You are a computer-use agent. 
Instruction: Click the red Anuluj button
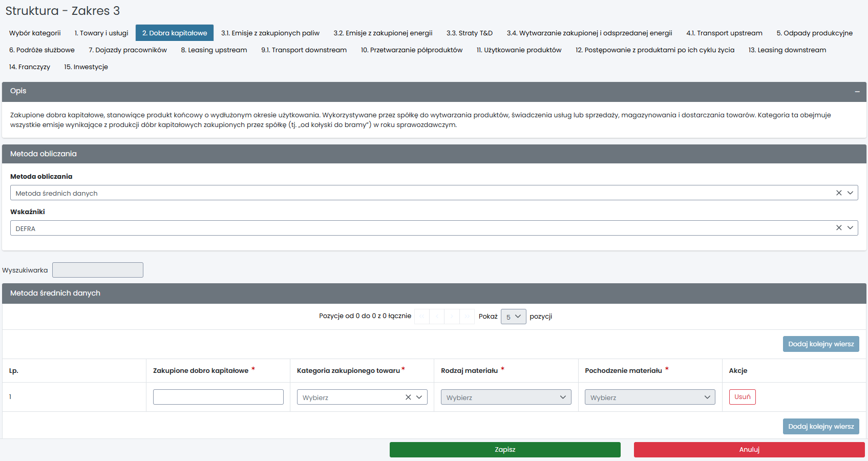pyautogui.click(x=749, y=450)
